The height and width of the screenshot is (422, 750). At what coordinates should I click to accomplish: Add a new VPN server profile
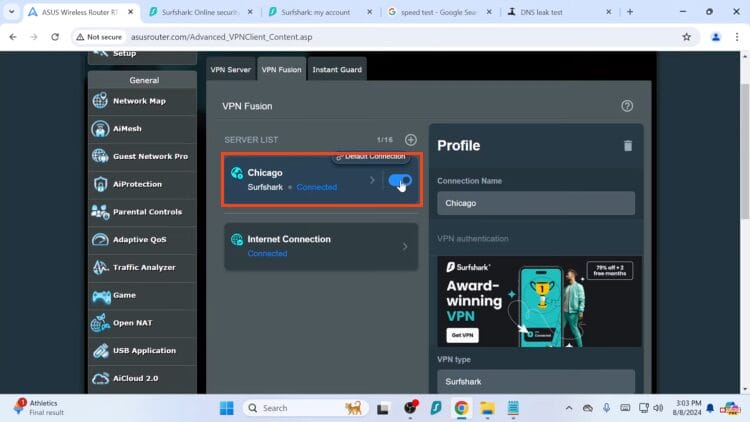click(x=410, y=140)
